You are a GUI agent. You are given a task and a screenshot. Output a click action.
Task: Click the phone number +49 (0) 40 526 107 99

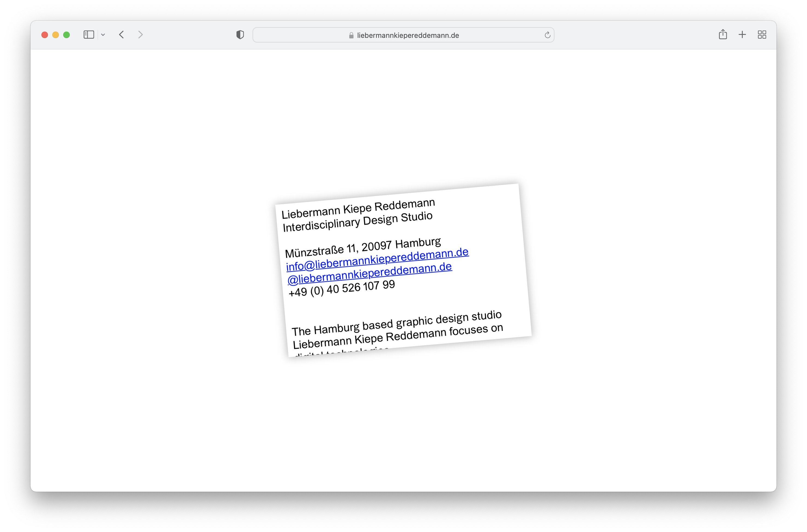click(x=342, y=288)
